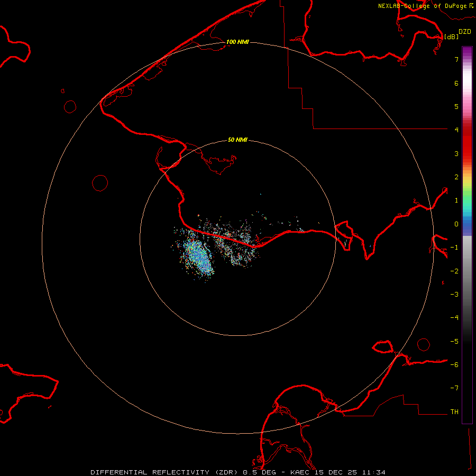The image size is (476, 476).
Task: Pick the solid red band of the color bar
Action: click(467, 143)
